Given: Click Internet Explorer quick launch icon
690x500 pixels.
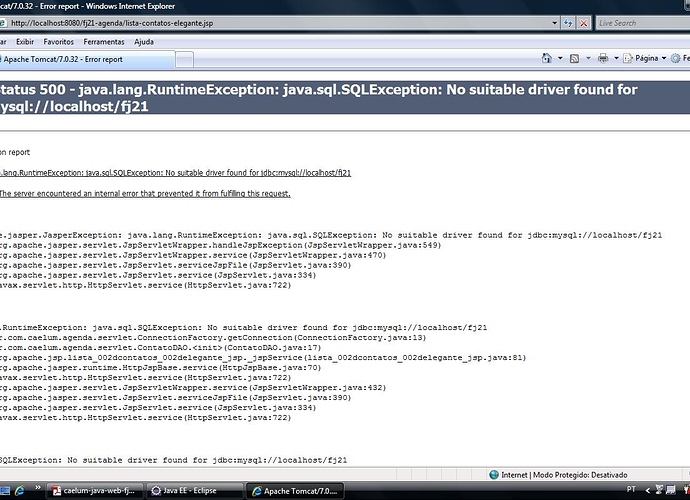Looking at the screenshot, I should point(20,490).
